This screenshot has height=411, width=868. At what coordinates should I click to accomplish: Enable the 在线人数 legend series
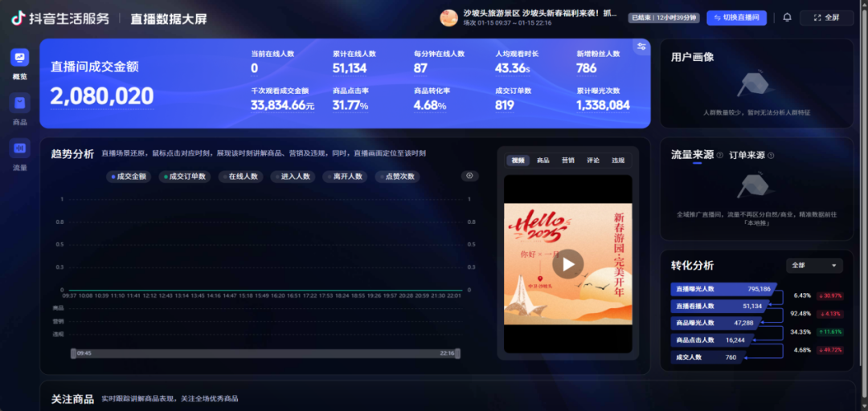point(240,176)
